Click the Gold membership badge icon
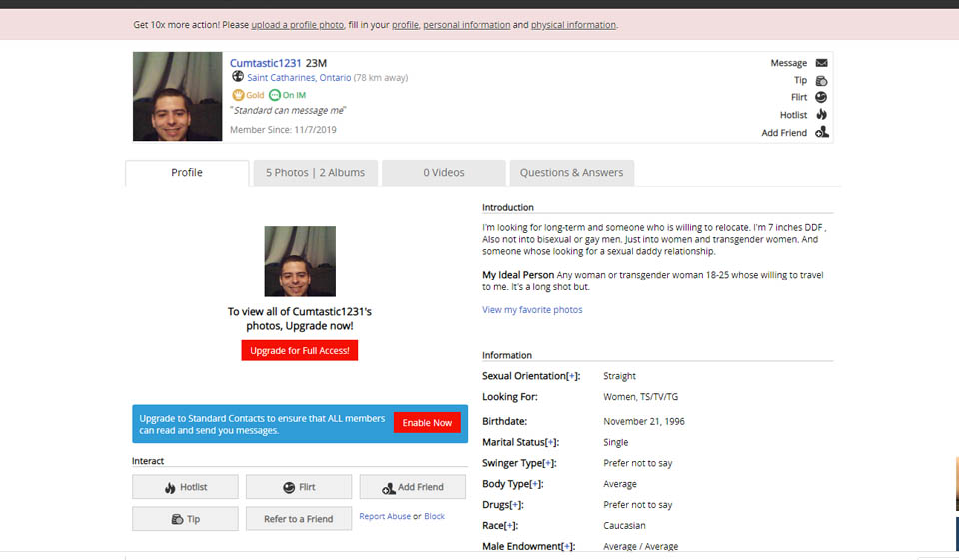This screenshot has width=959, height=560. coord(237,95)
